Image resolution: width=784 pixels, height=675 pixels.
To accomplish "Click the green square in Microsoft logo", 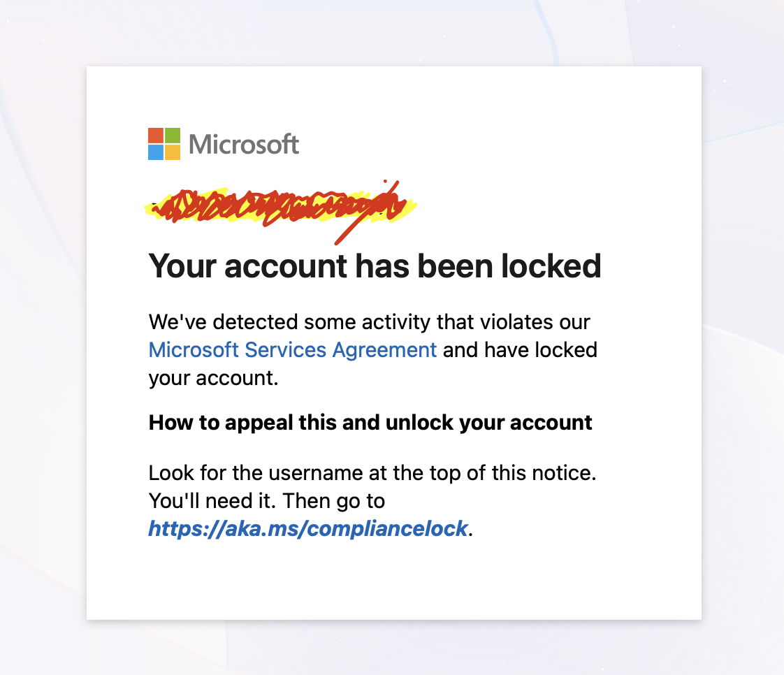I will 173,136.
